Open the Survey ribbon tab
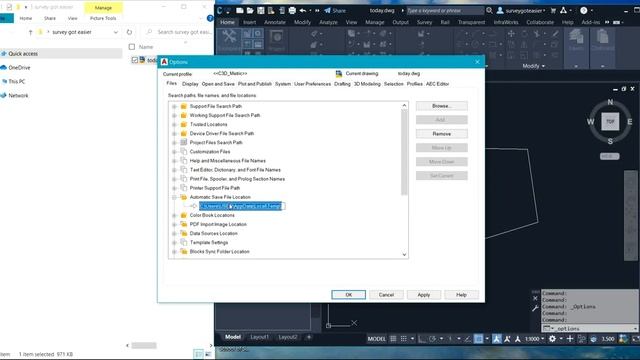Screen dimensions: 640x360 pyautogui.click(x=424, y=22)
